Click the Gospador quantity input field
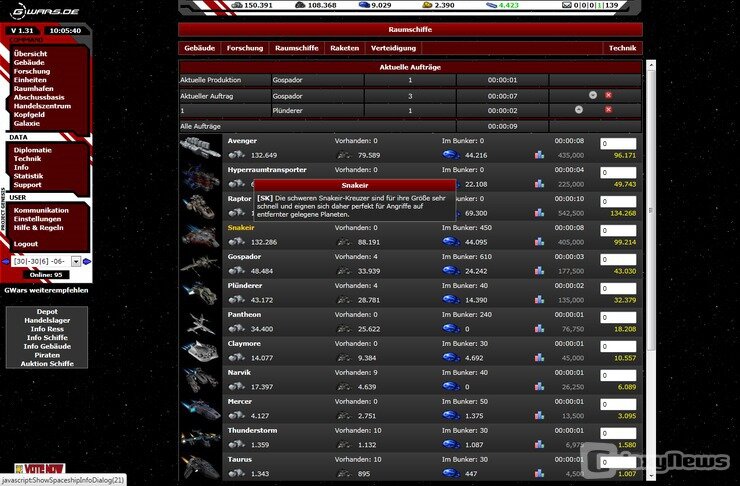 point(618,260)
